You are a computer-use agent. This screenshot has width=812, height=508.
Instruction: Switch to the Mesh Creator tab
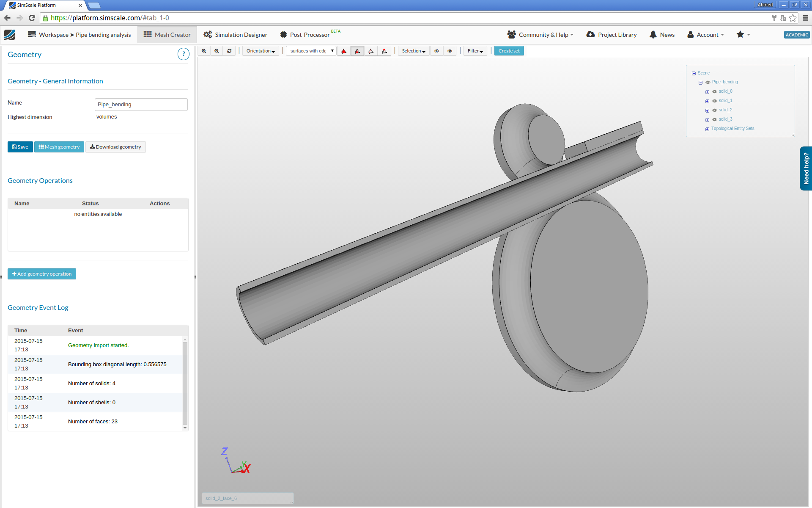pos(167,35)
